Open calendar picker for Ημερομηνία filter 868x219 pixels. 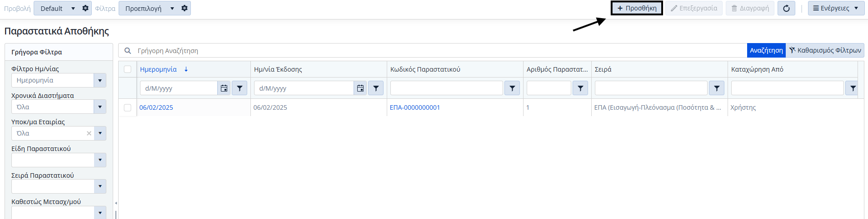coord(224,88)
